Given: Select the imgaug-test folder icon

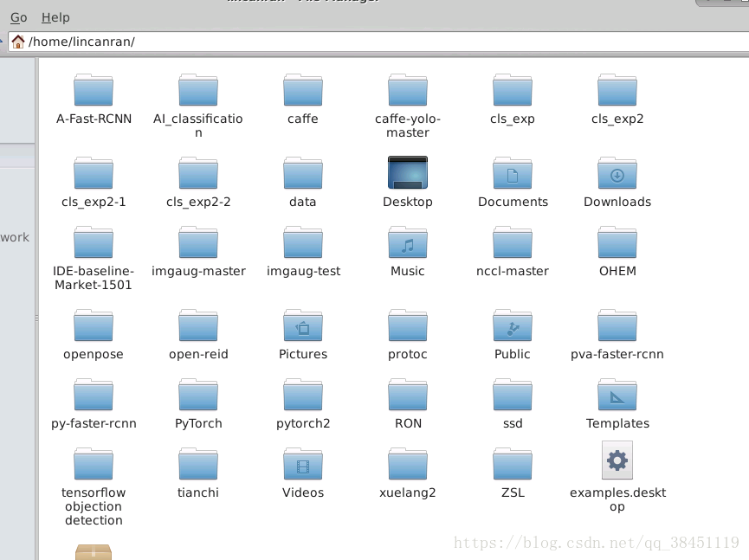Looking at the screenshot, I should 303,242.
